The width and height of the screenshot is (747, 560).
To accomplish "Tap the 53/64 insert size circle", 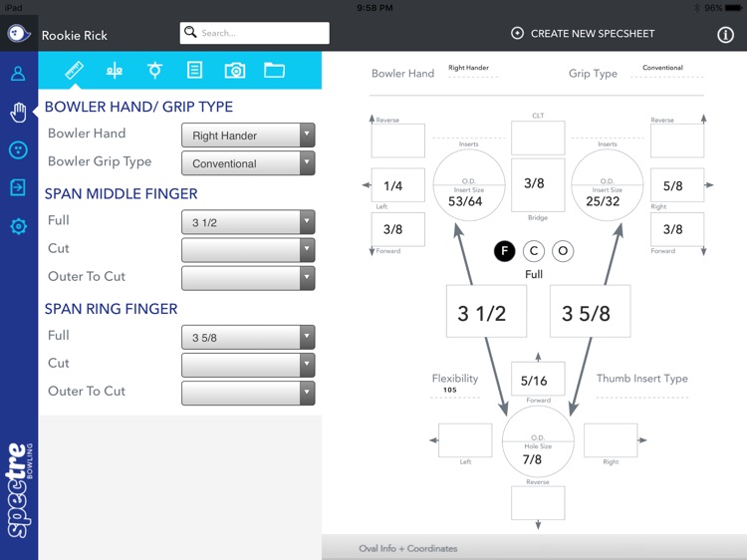I will click(x=469, y=185).
